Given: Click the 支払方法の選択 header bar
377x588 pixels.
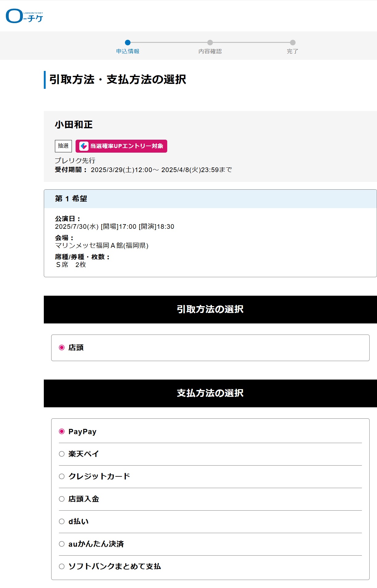Looking at the screenshot, I should (x=210, y=393).
